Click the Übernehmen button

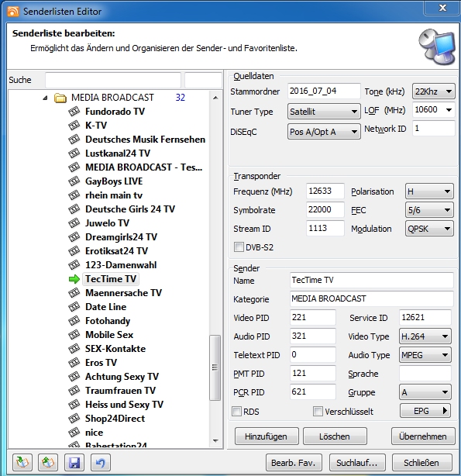coord(423,436)
